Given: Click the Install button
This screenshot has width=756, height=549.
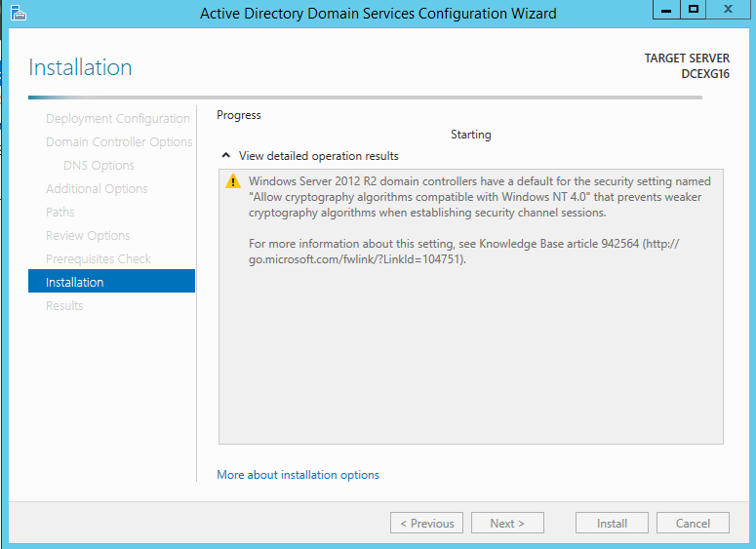Looking at the screenshot, I should [x=612, y=523].
